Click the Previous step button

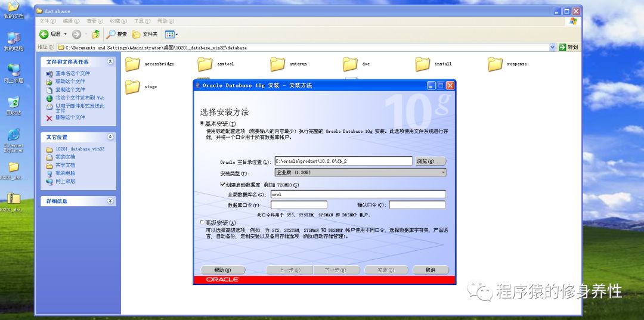[290, 270]
